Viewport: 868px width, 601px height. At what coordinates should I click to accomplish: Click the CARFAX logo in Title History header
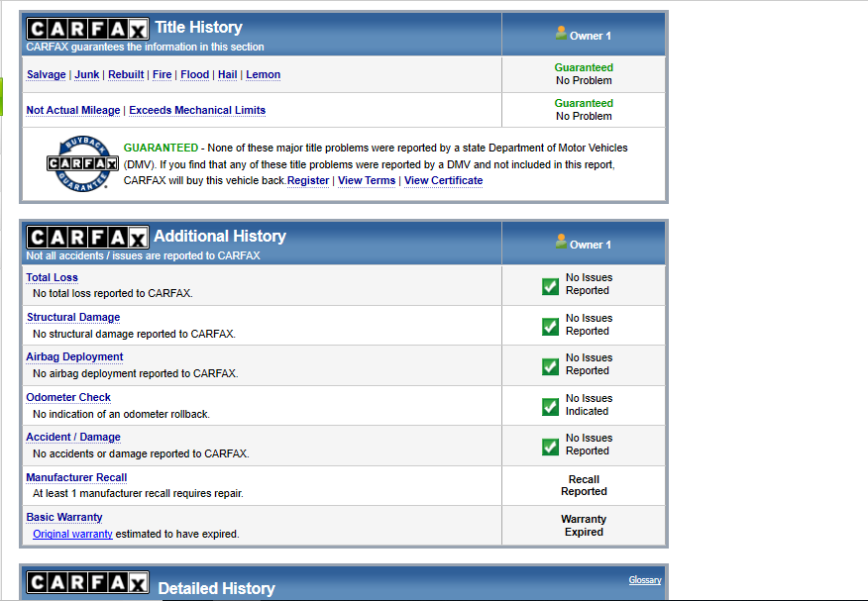pyautogui.click(x=87, y=29)
